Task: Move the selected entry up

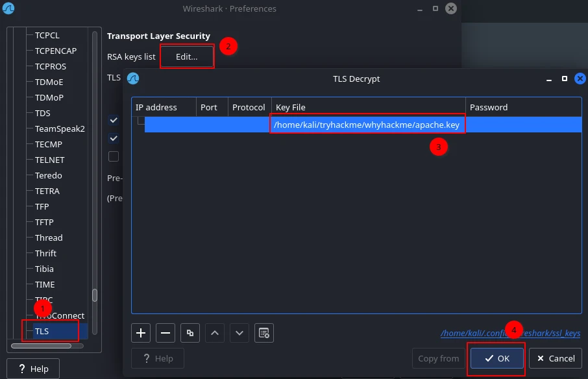Action: pyautogui.click(x=215, y=333)
